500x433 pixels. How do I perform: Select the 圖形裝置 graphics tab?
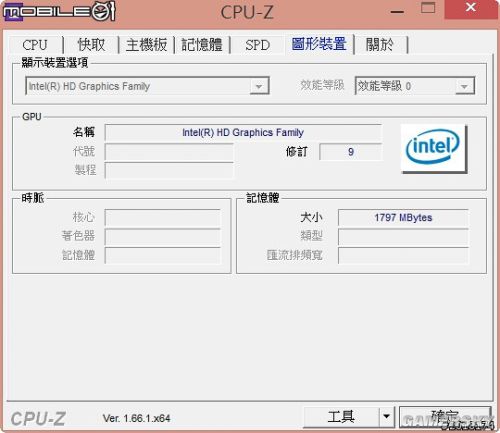(319, 44)
